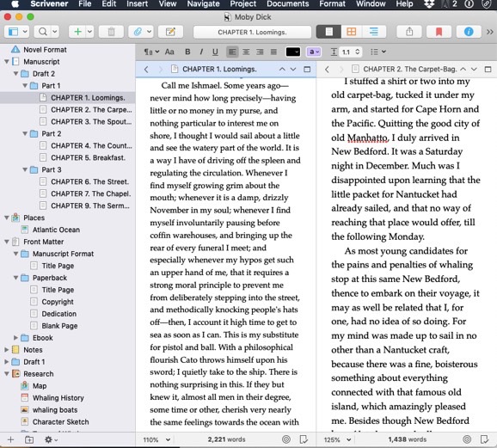The height and width of the screenshot is (448, 497).
Task: Open the 110% zoom dropdown
Action: point(156,439)
